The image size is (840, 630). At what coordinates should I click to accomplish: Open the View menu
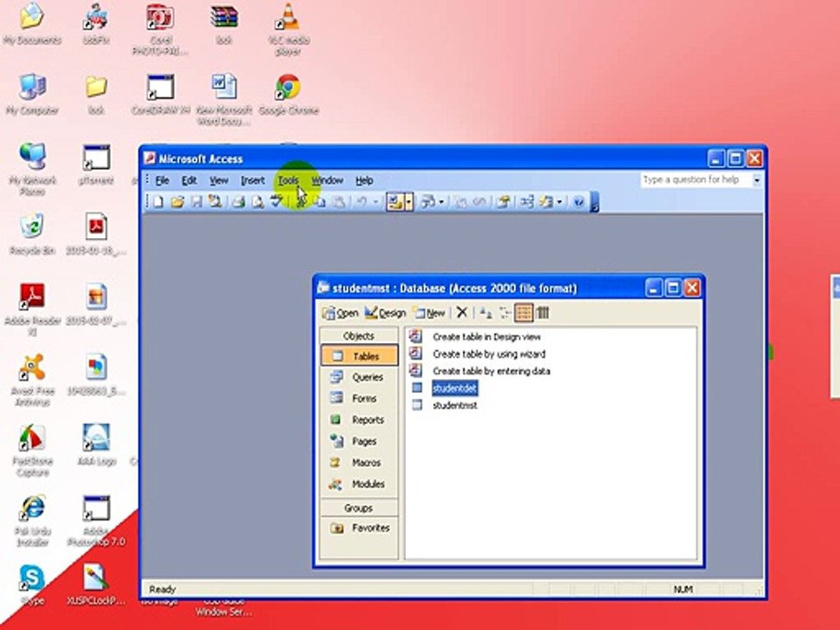[x=219, y=180]
